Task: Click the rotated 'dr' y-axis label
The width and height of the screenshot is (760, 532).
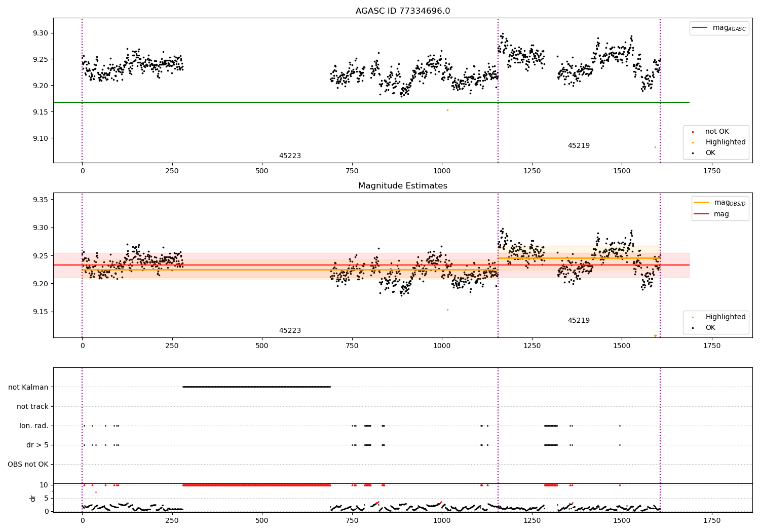Action: coord(33,498)
